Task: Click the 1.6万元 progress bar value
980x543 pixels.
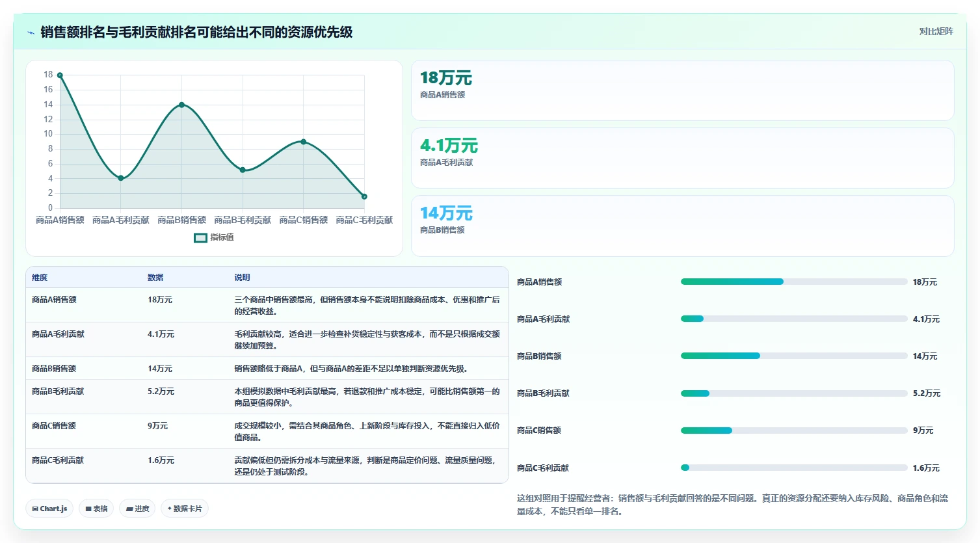Action: click(926, 468)
